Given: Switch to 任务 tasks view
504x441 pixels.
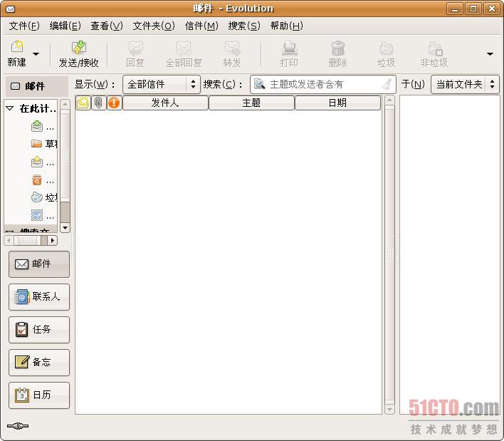Looking at the screenshot, I should [x=39, y=330].
